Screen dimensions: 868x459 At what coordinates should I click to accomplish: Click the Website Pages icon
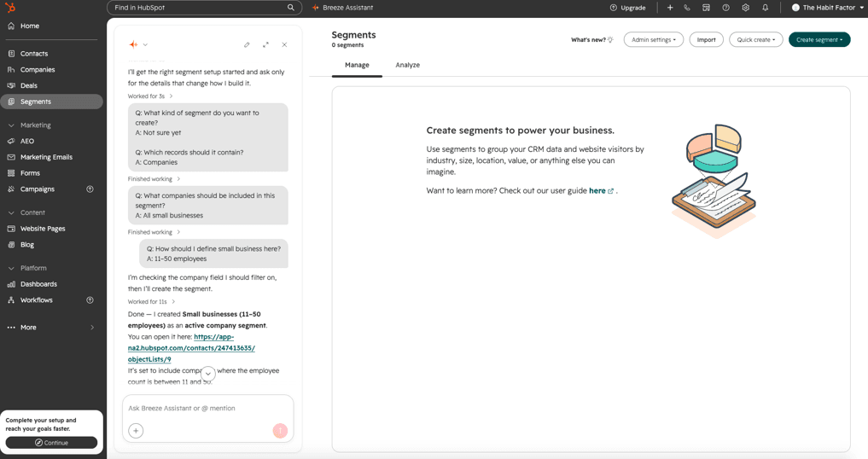coord(11,229)
